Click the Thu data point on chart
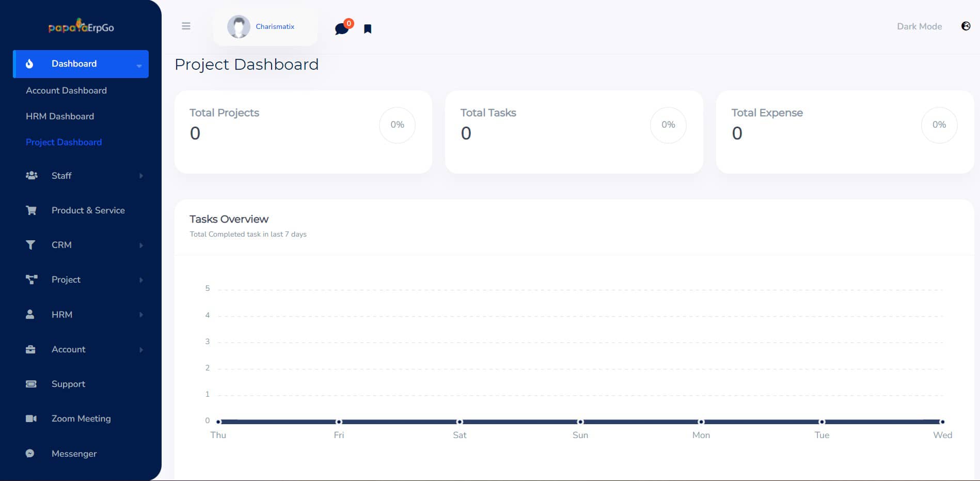980x481 pixels. tap(218, 422)
